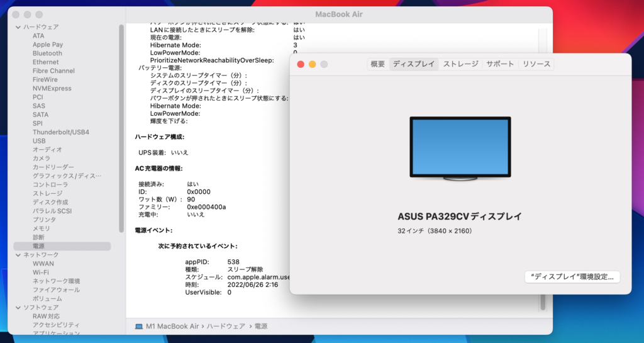This screenshot has height=343, width=644.
Task: Click the ASUS display monitor image
Action: [x=460, y=149]
